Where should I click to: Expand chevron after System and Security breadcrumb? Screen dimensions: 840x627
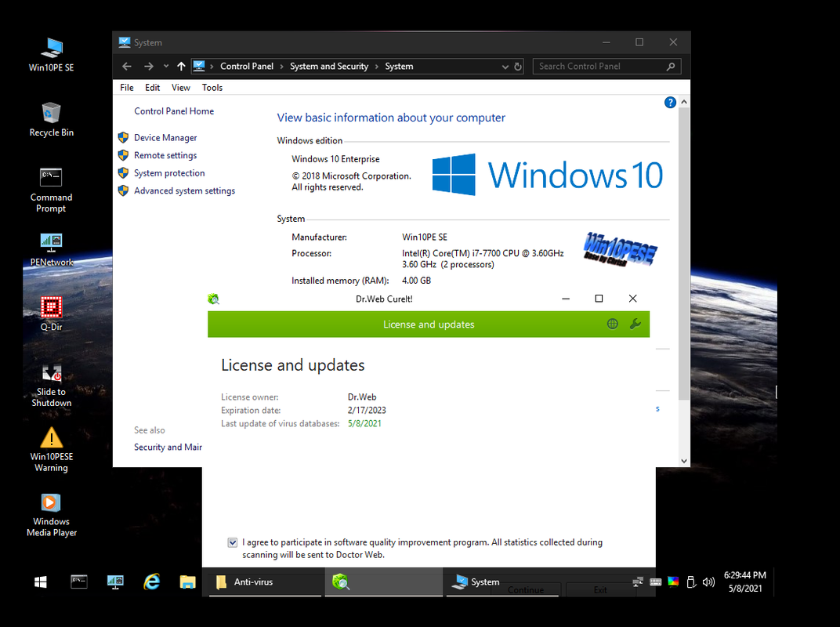[377, 67]
